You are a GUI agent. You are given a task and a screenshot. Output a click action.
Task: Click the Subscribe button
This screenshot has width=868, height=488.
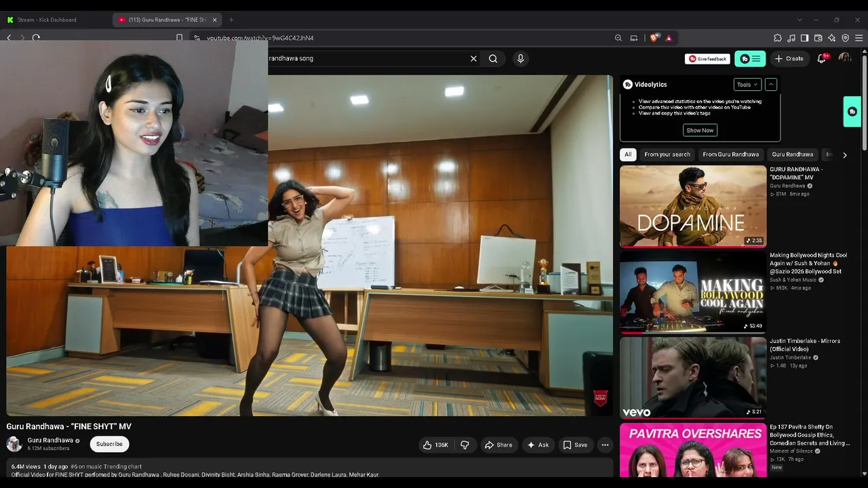109,444
